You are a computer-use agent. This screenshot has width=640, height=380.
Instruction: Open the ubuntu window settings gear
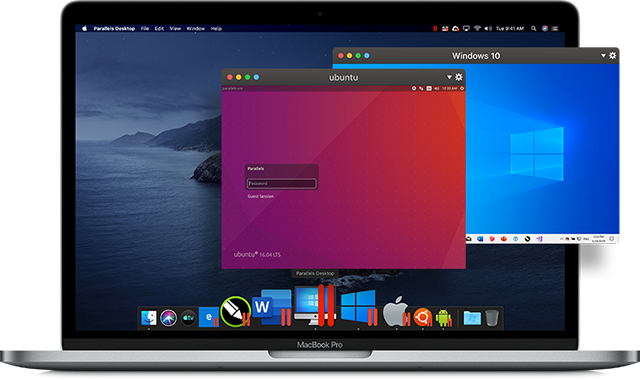459,77
